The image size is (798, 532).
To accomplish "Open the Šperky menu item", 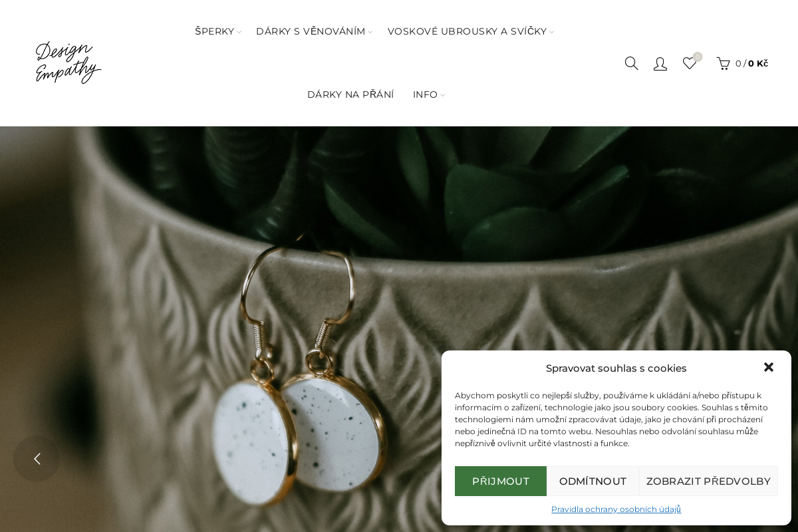I will tap(214, 31).
